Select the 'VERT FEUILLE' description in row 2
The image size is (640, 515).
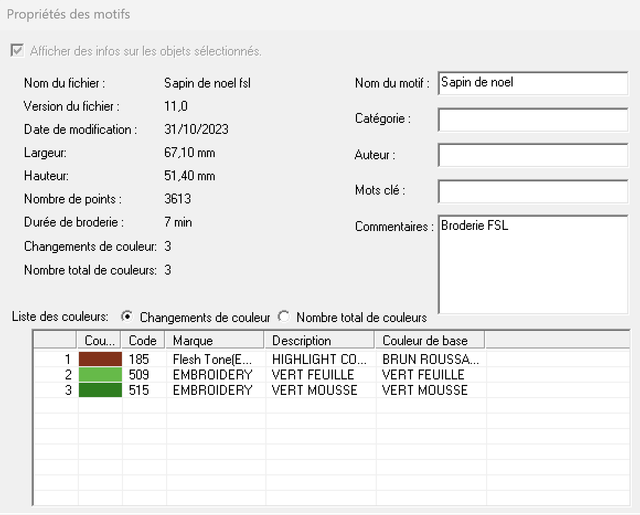tap(311, 374)
